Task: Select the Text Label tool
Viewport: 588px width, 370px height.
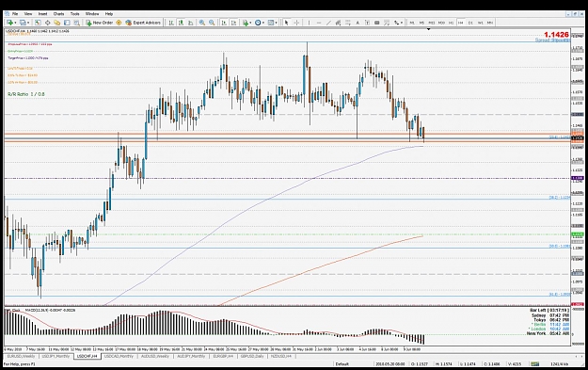Action: pos(368,23)
